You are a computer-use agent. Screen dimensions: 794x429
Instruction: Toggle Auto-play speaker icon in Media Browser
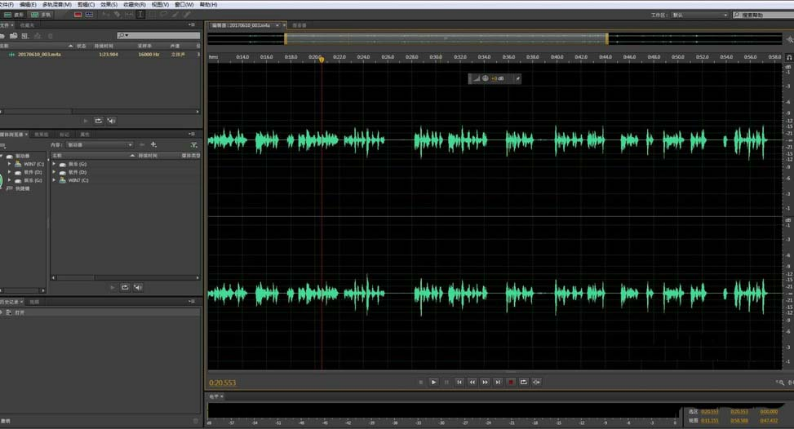click(x=138, y=287)
